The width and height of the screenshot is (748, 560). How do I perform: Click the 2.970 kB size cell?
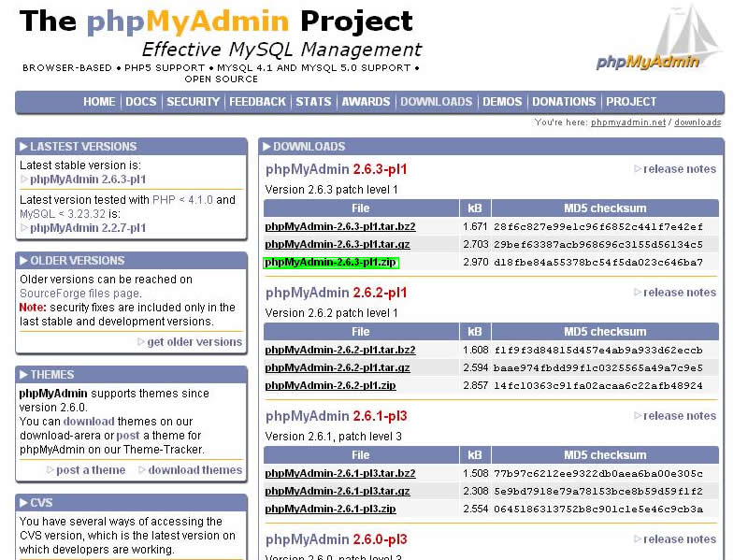pos(476,262)
